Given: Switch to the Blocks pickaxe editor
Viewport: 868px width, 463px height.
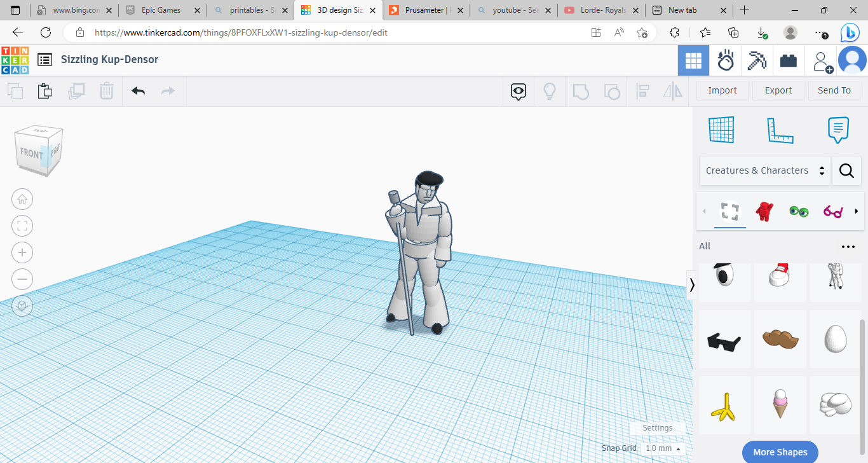Looking at the screenshot, I should click(x=757, y=60).
